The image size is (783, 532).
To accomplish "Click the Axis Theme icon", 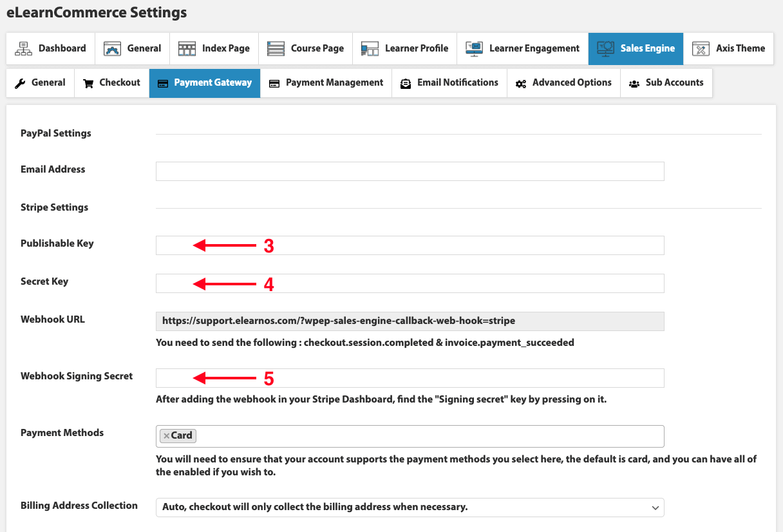I will 701,48.
